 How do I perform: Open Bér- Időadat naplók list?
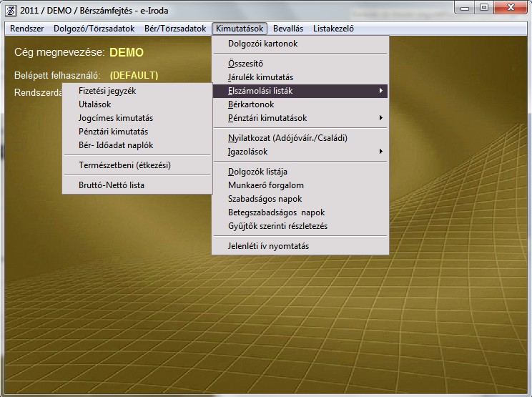pos(116,145)
